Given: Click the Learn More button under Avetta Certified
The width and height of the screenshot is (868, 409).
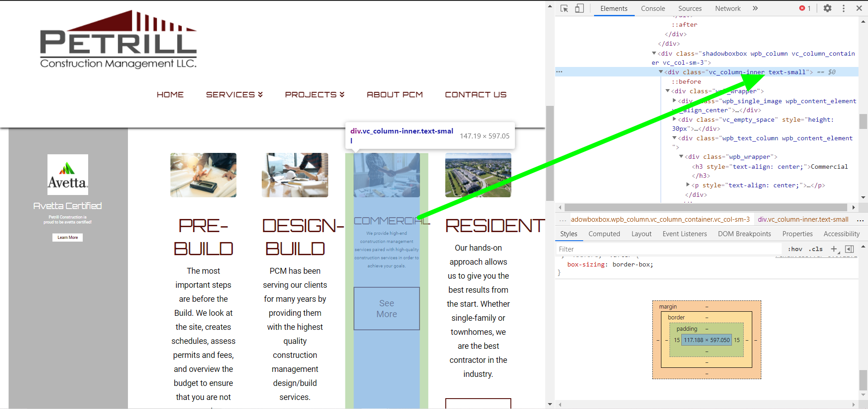Looking at the screenshot, I should [x=68, y=238].
